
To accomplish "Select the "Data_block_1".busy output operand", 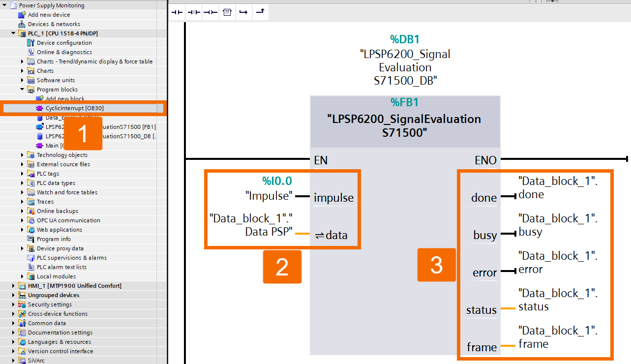I will (558, 225).
